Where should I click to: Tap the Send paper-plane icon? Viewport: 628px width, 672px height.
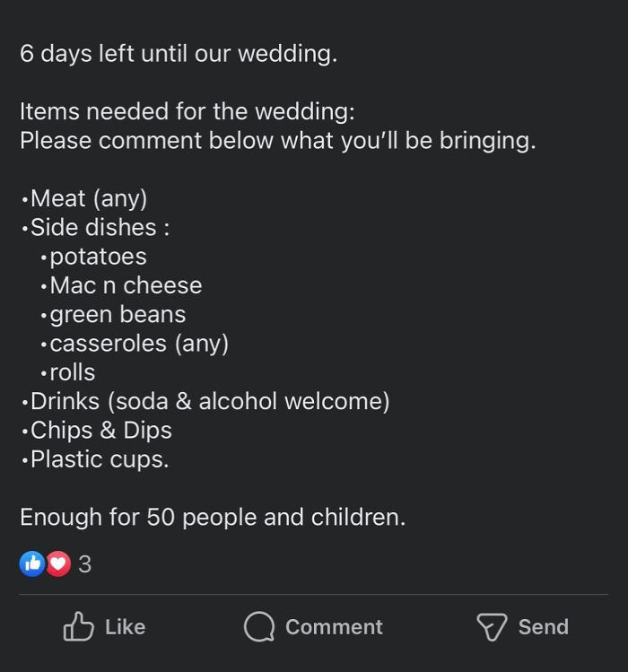pyautogui.click(x=492, y=627)
